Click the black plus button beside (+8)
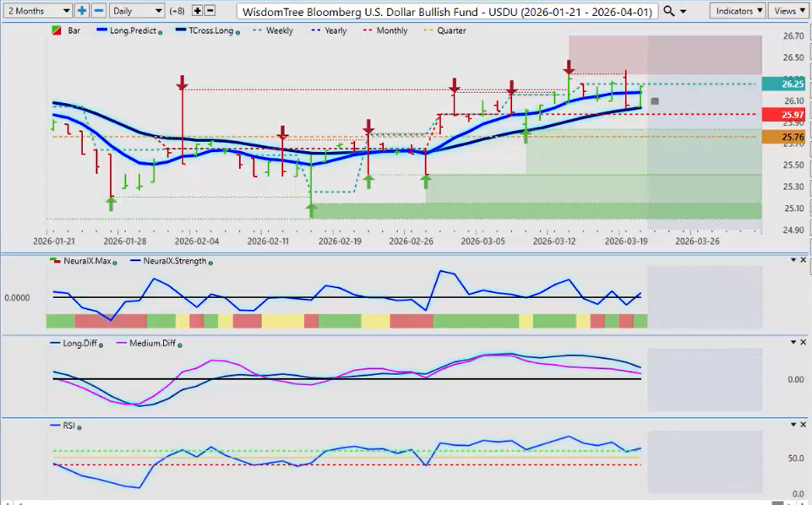Screen dimensions: 812x505 tap(198, 11)
